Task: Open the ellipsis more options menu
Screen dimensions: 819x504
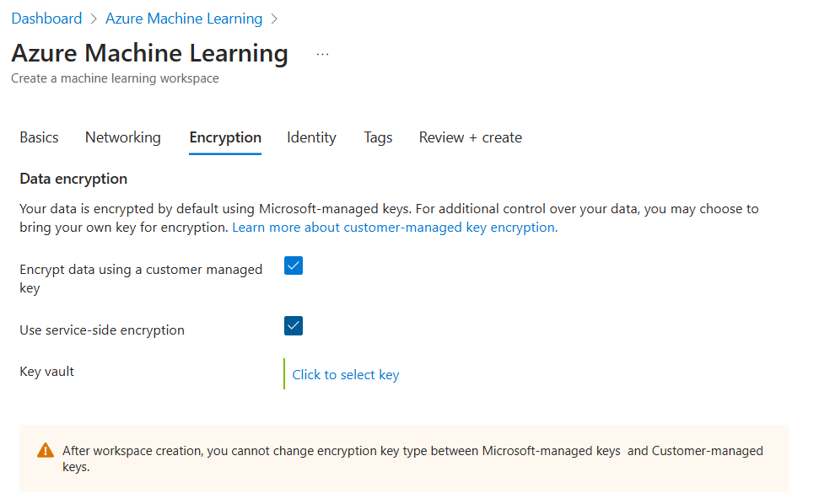Action: coord(322,54)
